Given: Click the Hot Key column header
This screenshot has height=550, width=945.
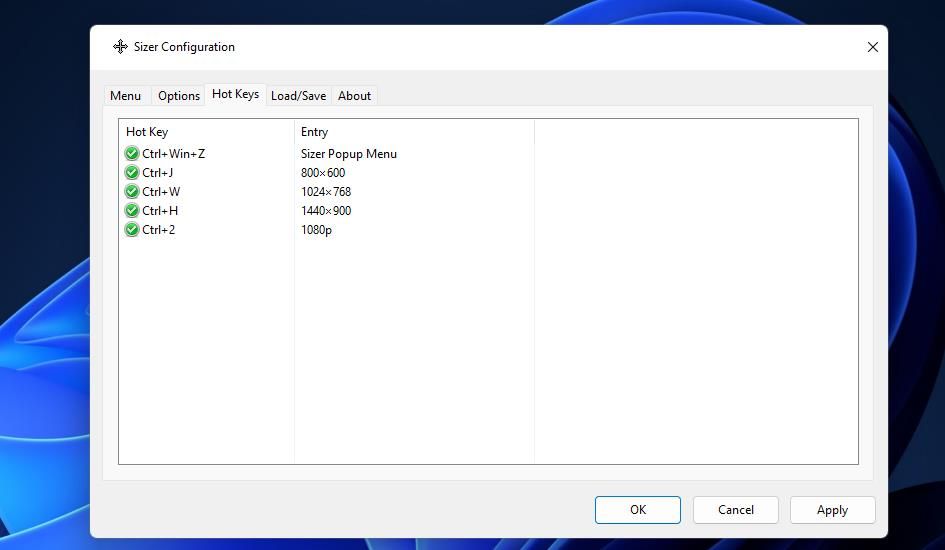Looking at the screenshot, I should 206,132.
